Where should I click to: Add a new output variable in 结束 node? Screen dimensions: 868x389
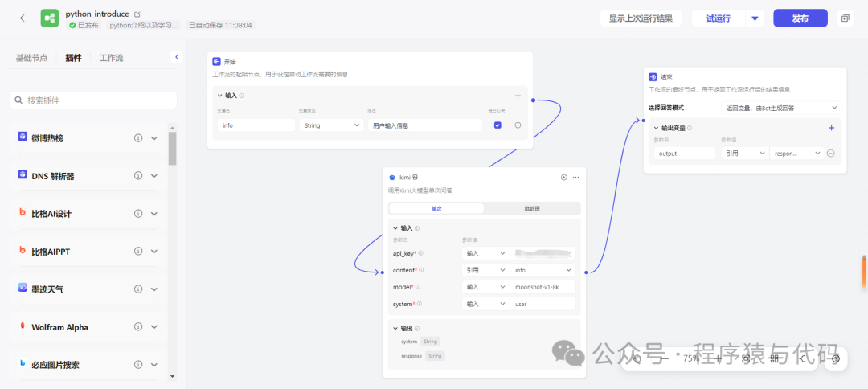pyautogui.click(x=831, y=128)
